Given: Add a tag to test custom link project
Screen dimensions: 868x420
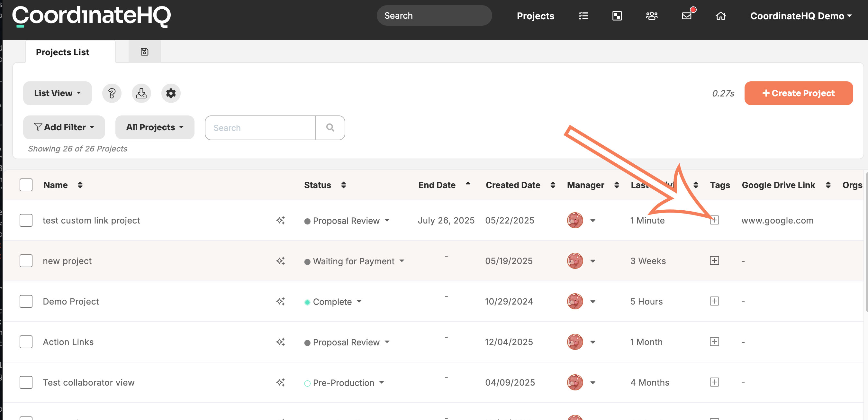Looking at the screenshot, I should pos(714,220).
